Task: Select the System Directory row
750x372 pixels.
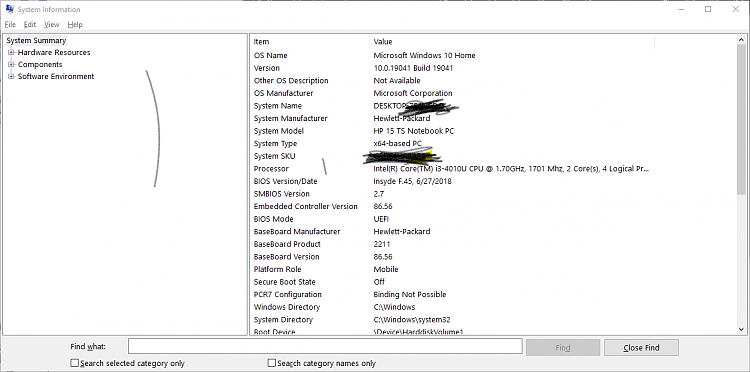Action: point(452,320)
